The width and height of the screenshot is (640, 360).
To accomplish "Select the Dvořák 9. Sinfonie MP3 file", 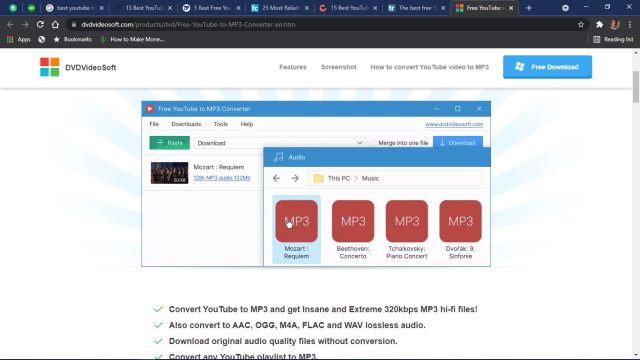I will coord(460,229).
